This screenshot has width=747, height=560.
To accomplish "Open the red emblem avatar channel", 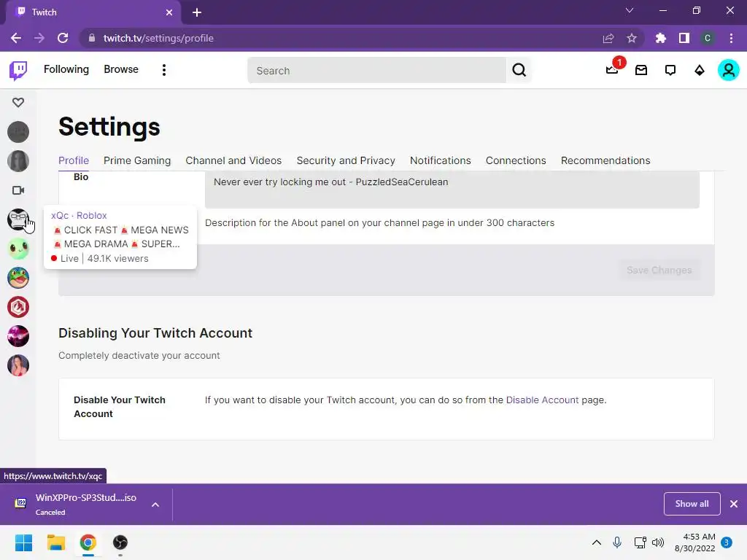I will (x=18, y=307).
